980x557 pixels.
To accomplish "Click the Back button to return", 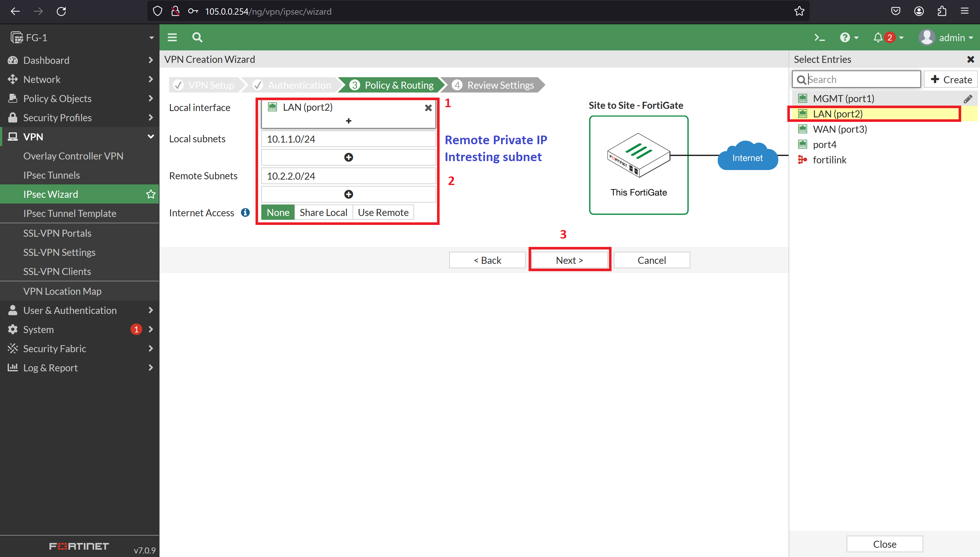I will pos(488,260).
